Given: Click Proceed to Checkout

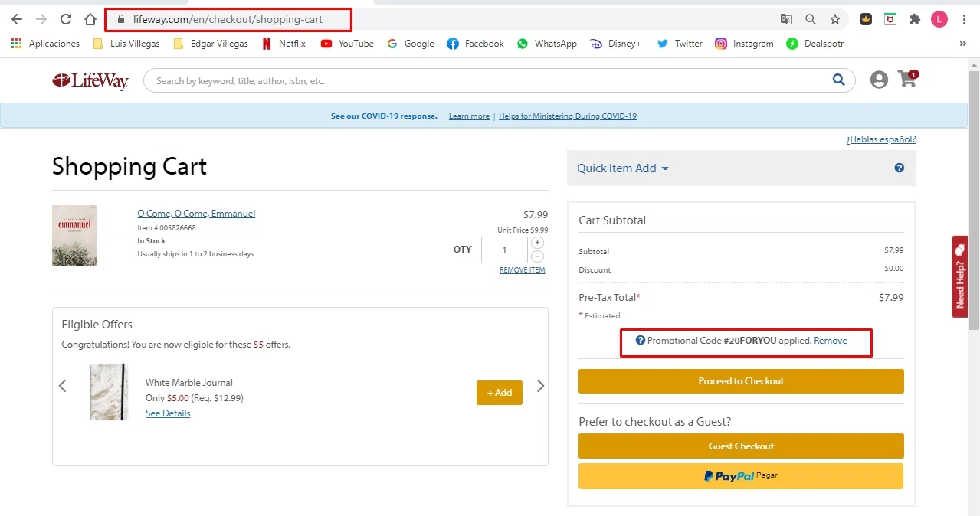Looking at the screenshot, I should (741, 381).
